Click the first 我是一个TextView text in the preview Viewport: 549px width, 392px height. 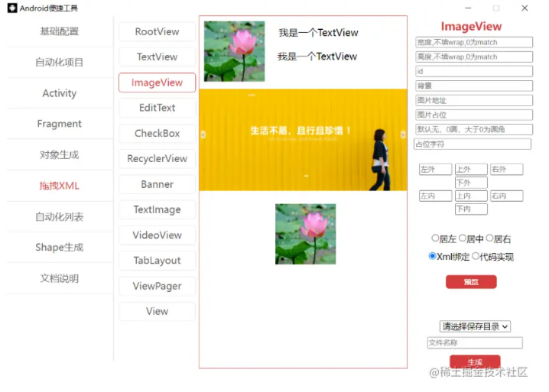(x=318, y=33)
